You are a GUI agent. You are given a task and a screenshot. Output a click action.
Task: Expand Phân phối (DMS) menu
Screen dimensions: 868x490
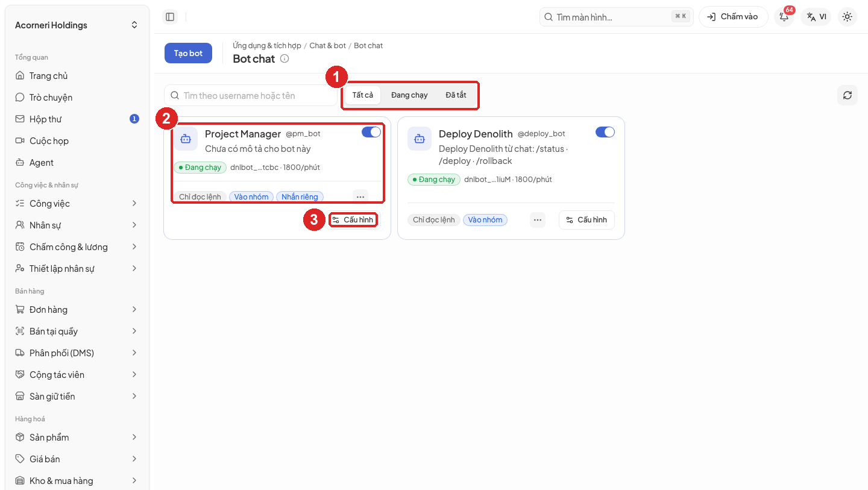pyautogui.click(x=77, y=353)
